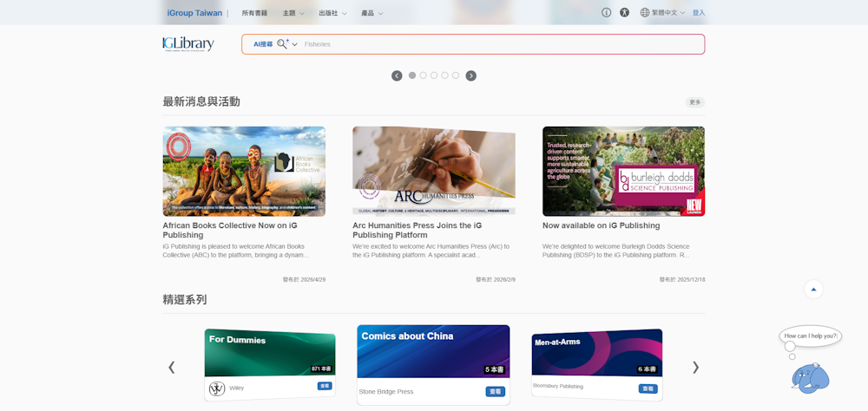Open the Arc Humanities Press image

pos(434,171)
